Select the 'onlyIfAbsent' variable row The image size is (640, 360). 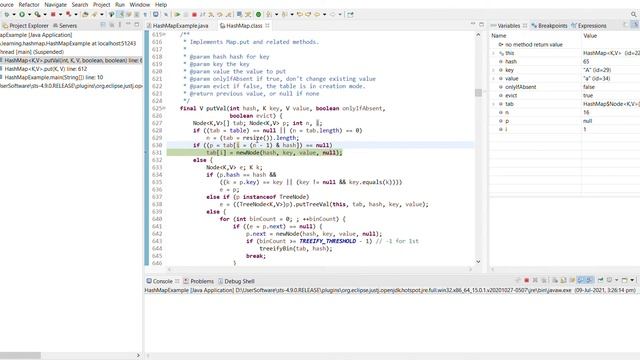565,87
